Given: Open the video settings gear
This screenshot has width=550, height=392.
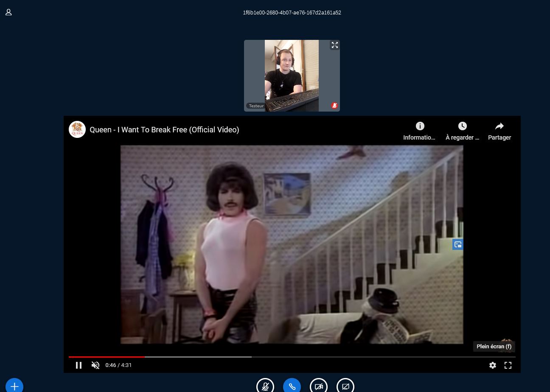Looking at the screenshot, I should 493,365.
